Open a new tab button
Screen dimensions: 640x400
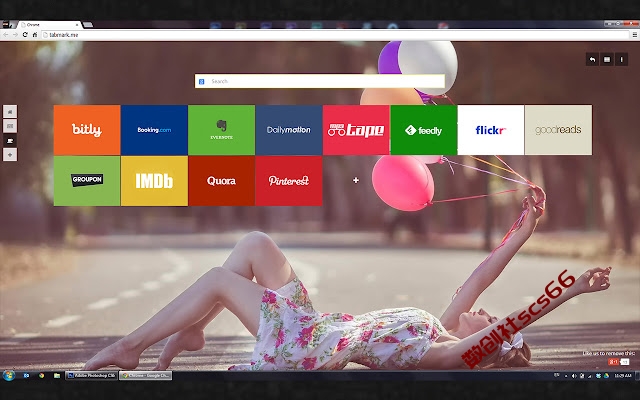click(88, 25)
